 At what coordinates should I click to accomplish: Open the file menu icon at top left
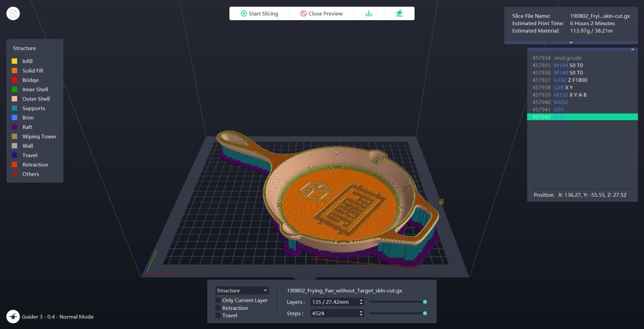click(13, 14)
